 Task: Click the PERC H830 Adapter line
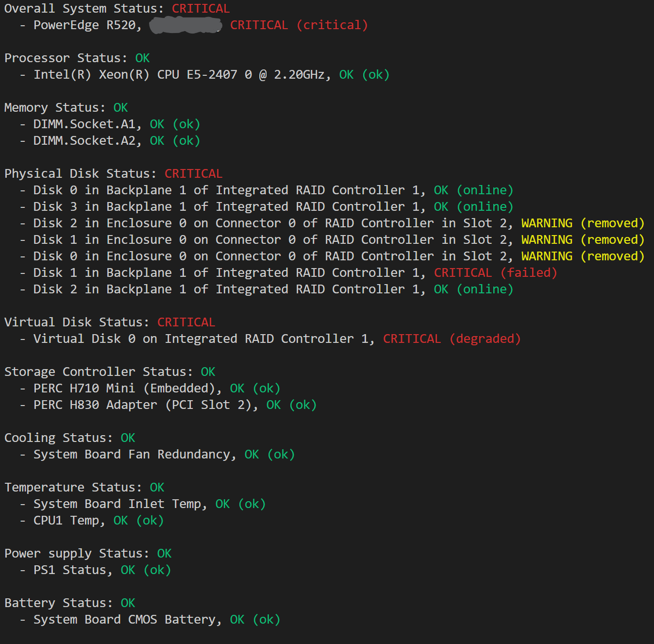168,405
